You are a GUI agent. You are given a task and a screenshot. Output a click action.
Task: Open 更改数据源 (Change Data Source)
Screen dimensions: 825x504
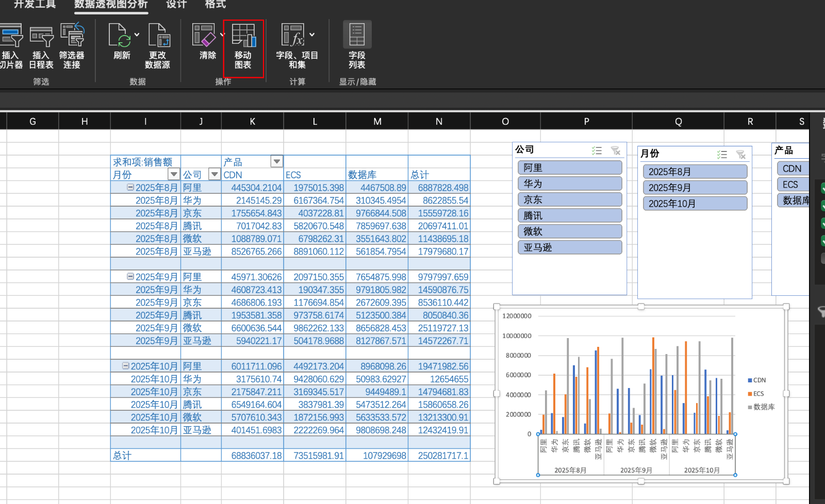coord(158,36)
